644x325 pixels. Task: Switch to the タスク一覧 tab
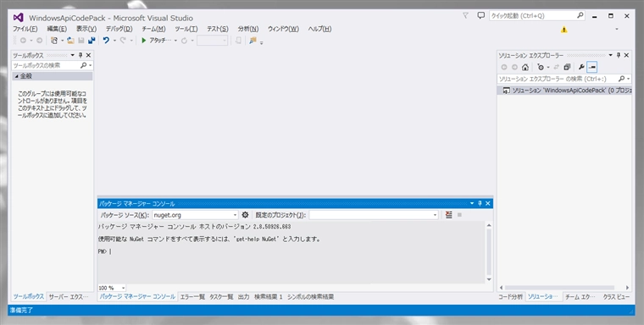coord(221,297)
